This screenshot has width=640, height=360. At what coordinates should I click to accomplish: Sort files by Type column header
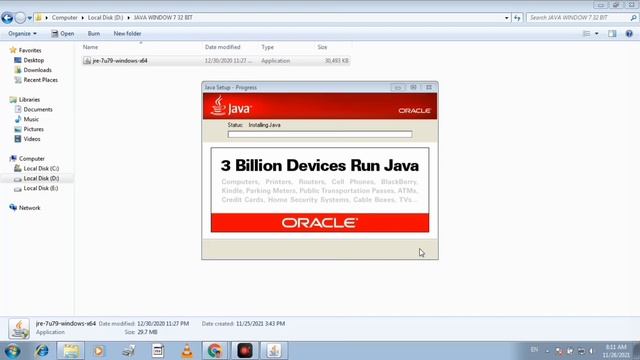267,47
